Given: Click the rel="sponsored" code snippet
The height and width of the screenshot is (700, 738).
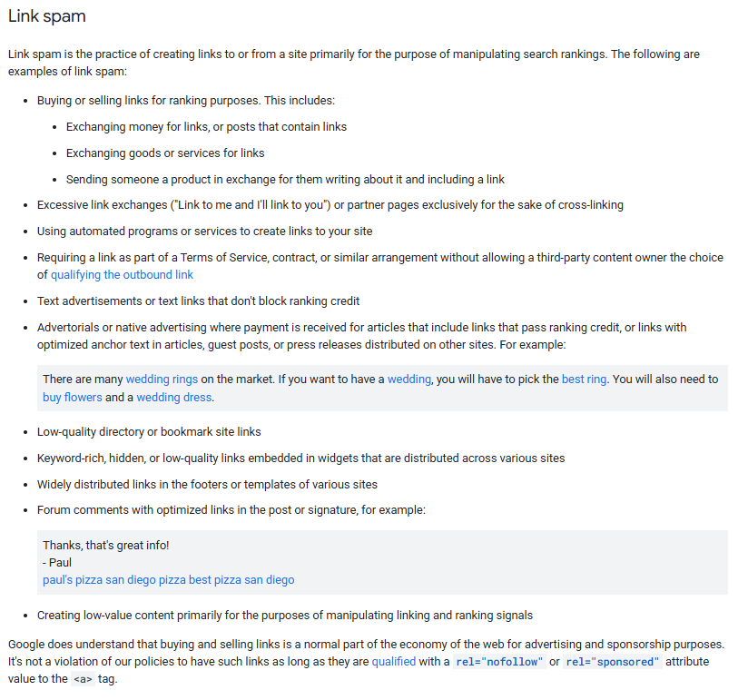Looking at the screenshot, I should click(x=612, y=662).
